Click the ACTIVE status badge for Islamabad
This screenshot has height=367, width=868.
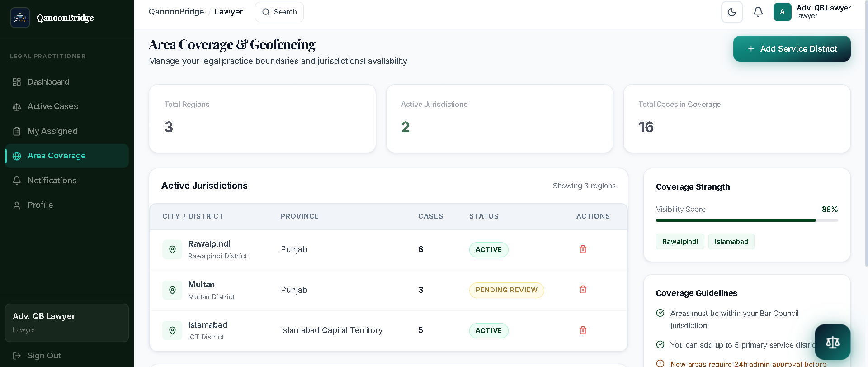489,331
